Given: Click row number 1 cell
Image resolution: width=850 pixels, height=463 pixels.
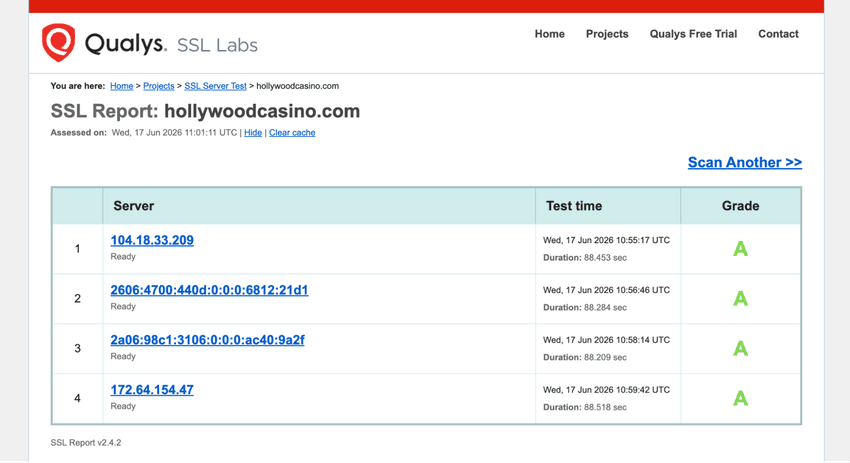Looking at the screenshot, I should pos(78,249).
